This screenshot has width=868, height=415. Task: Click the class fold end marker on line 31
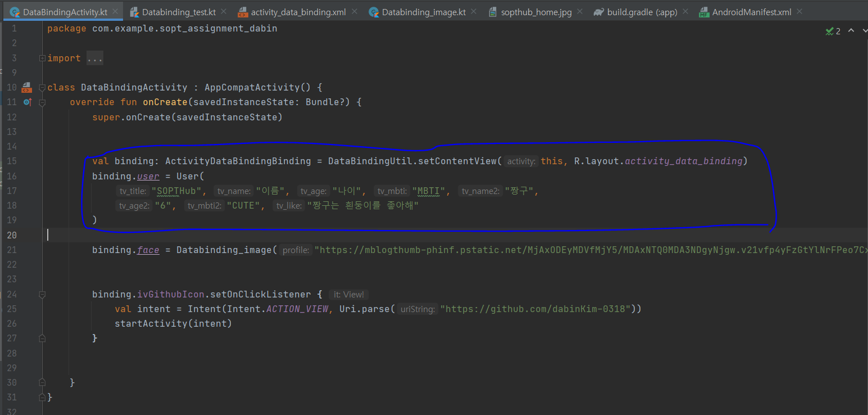click(x=42, y=397)
